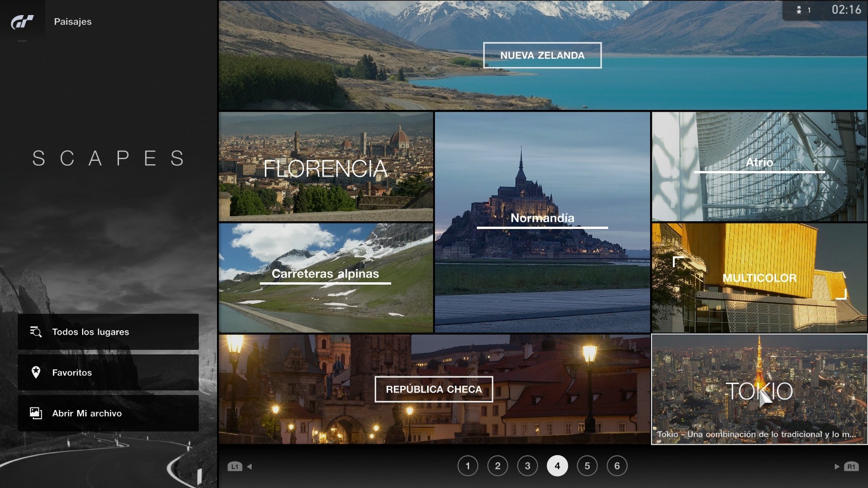
Task: Open the Multicolor scape tile
Action: [x=759, y=278]
